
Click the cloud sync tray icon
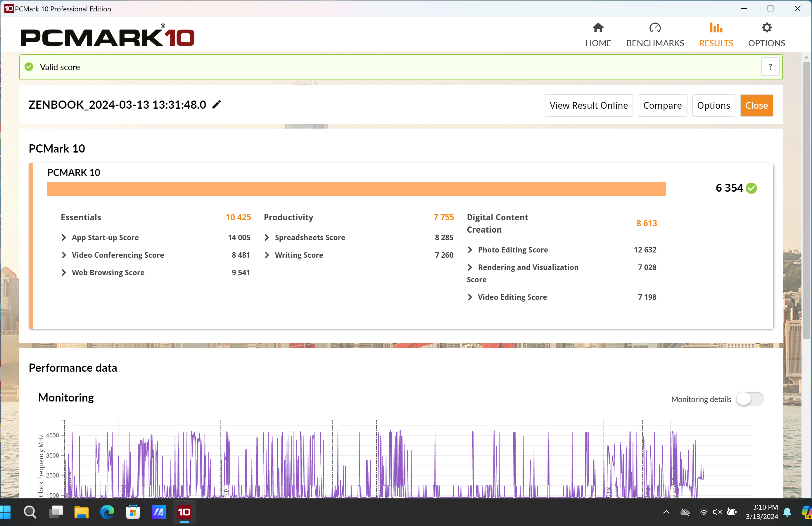685,512
